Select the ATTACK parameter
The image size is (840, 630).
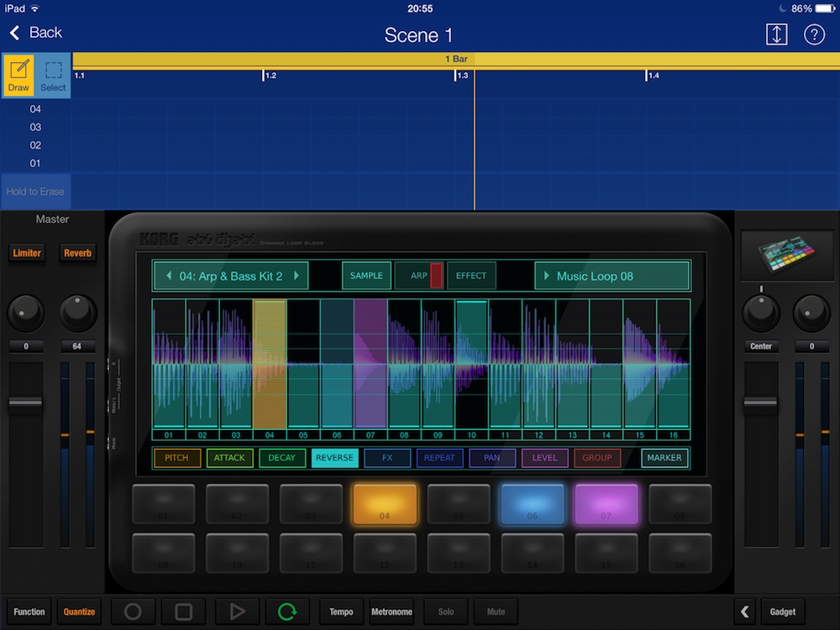click(229, 458)
